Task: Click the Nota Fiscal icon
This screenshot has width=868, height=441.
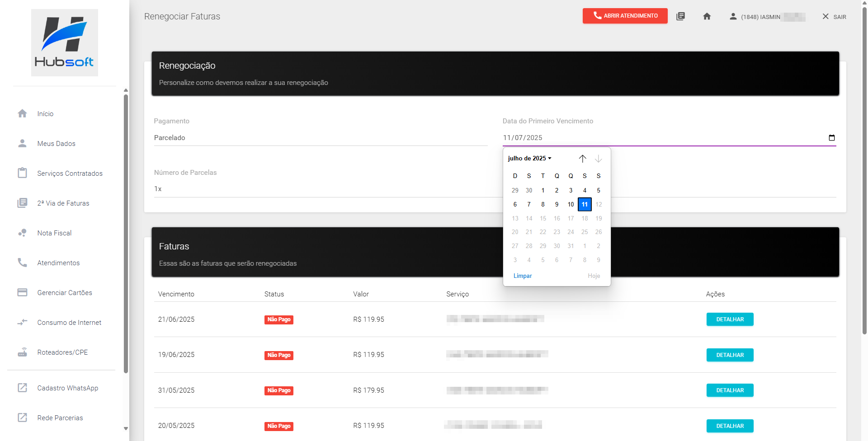Action: pos(22,233)
